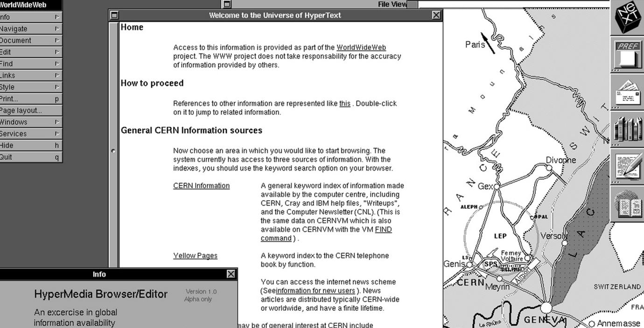Open the Document submenu
This screenshot has height=328, width=644.
pos(30,40)
